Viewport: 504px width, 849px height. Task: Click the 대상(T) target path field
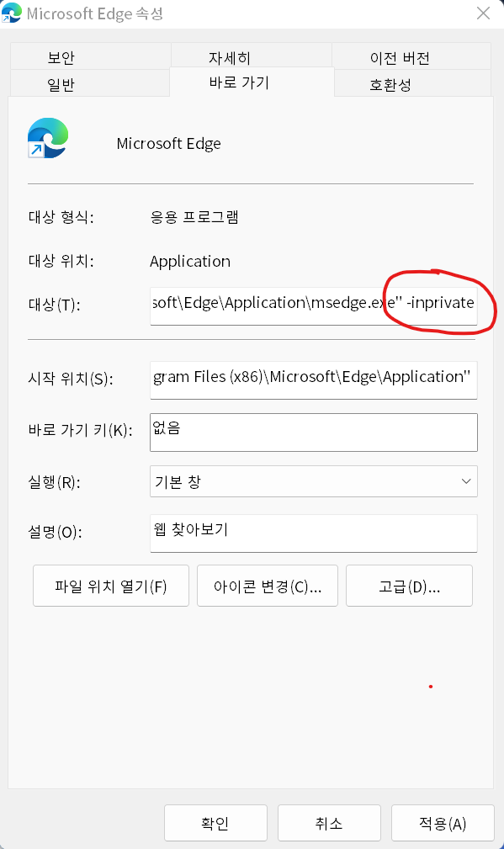(314, 306)
